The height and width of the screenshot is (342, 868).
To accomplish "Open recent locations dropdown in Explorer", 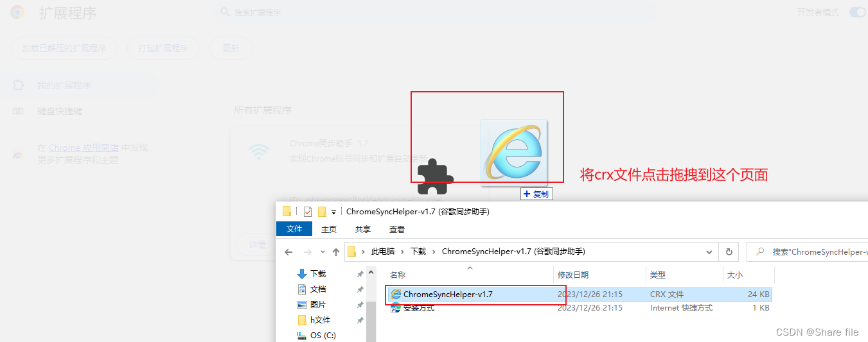I will click(x=323, y=252).
